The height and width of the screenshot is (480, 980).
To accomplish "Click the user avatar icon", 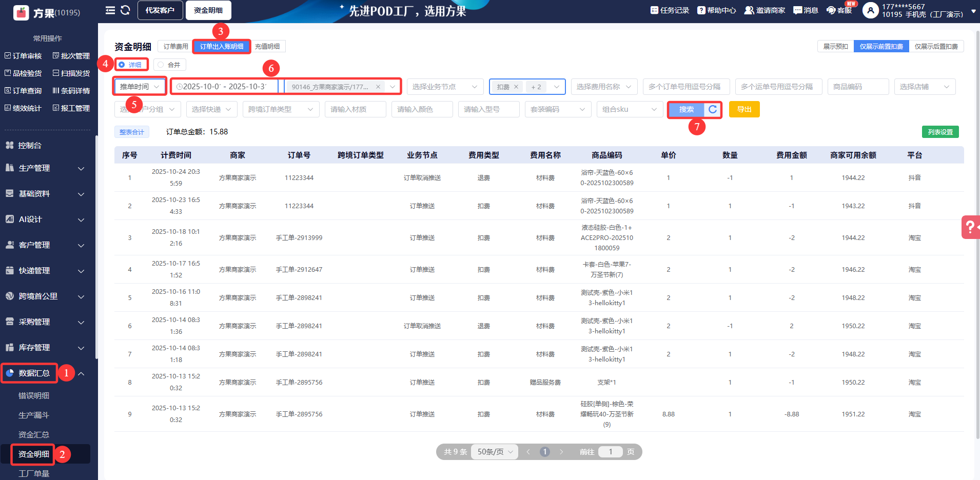I will [870, 10].
